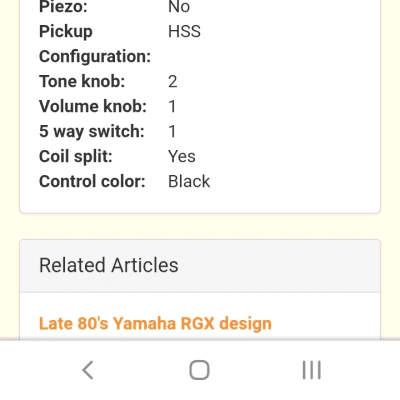Click the Configuration: text line
Image resolution: width=400 pixels, height=400 pixels.
click(x=95, y=56)
